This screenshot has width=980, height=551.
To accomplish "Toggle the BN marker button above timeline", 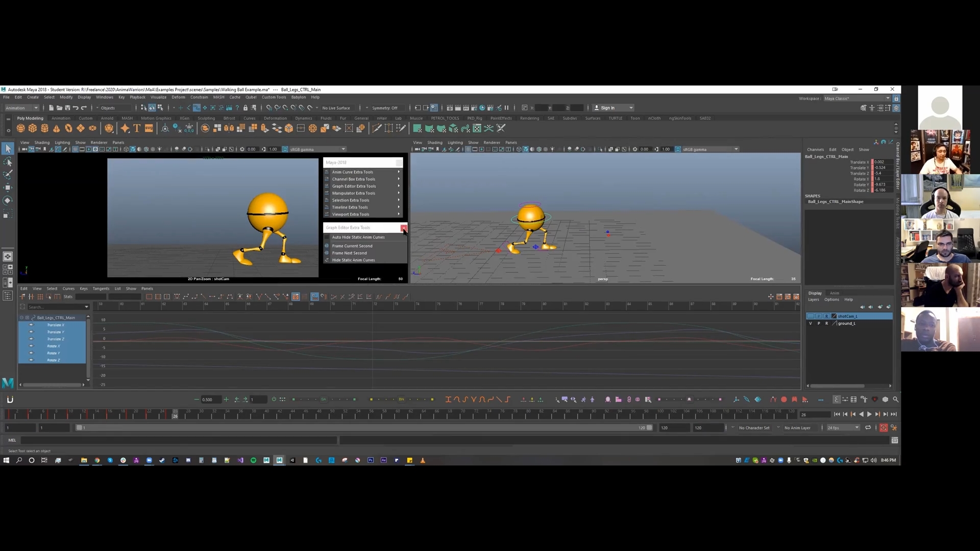I will pos(401,399).
